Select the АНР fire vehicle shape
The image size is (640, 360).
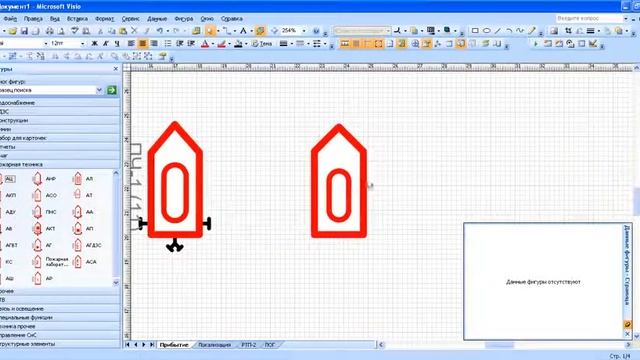pyautogui.click(x=44, y=179)
